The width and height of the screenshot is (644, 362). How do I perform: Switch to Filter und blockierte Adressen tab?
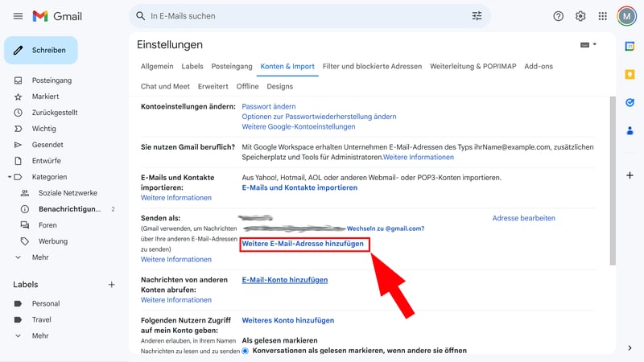372,66
